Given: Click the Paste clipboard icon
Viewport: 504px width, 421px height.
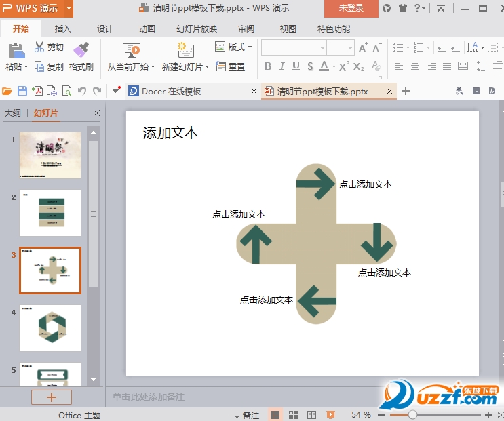Looking at the screenshot, I should pyautogui.click(x=16, y=51).
